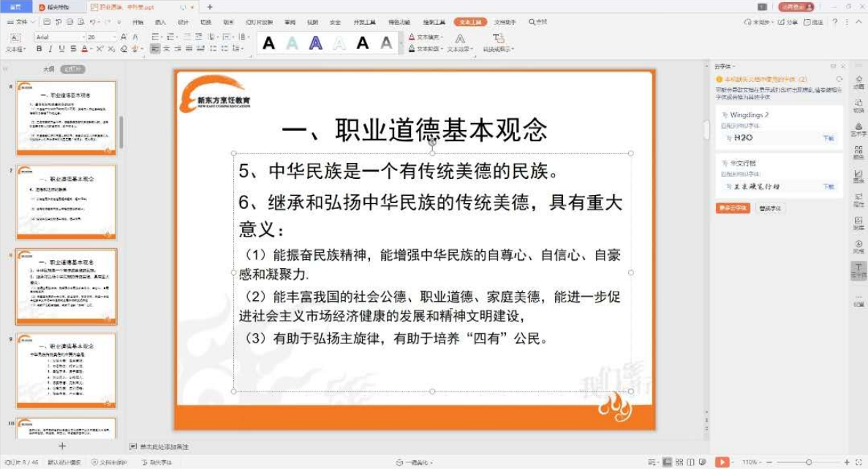Click the Comment button at top right
Image resolution: width=868 pixels, height=469 pixels.
813,22
